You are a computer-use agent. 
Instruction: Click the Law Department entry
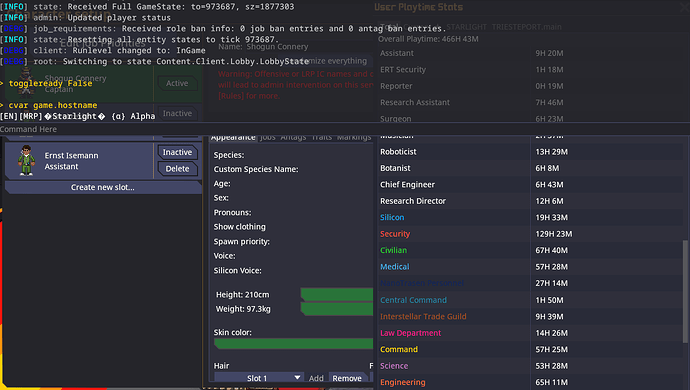(x=410, y=333)
